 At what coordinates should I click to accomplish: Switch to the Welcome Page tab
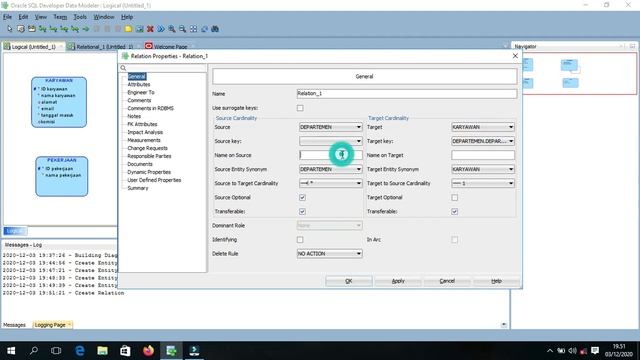(171, 47)
